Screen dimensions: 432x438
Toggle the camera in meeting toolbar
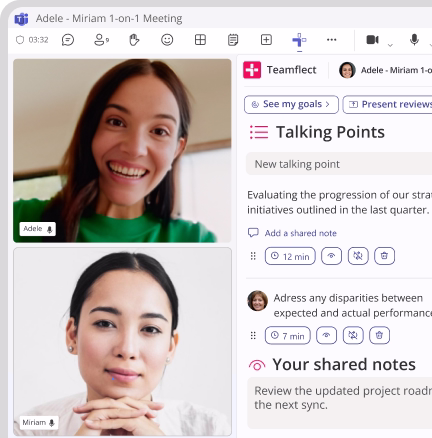[372, 40]
